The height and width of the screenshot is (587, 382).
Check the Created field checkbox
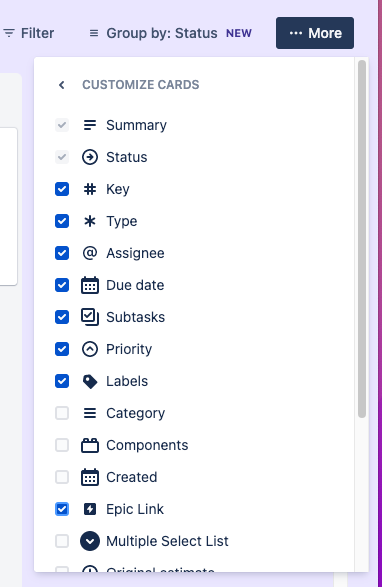click(x=62, y=477)
